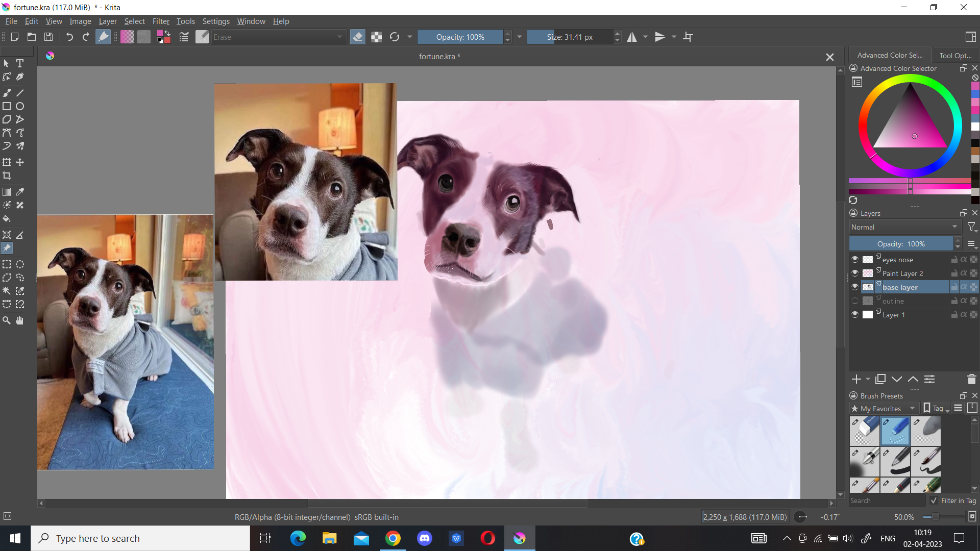This screenshot has height=551, width=980.
Task: Open the Filter menu
Action: coord(161,21)
